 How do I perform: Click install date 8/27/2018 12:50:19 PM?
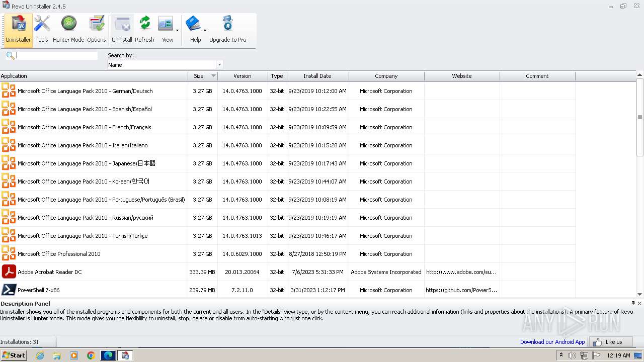point(317,254)
